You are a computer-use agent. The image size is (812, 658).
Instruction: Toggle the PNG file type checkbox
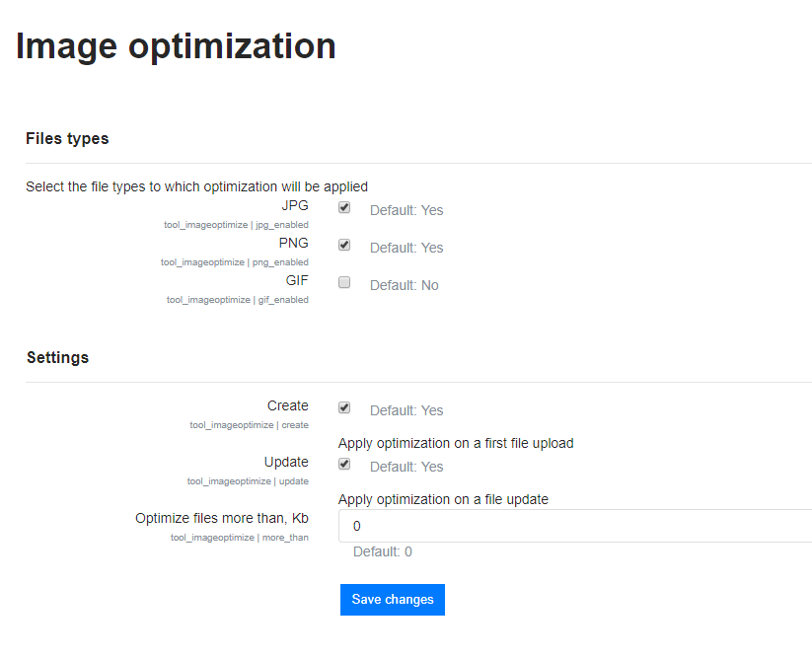point(344,245)
